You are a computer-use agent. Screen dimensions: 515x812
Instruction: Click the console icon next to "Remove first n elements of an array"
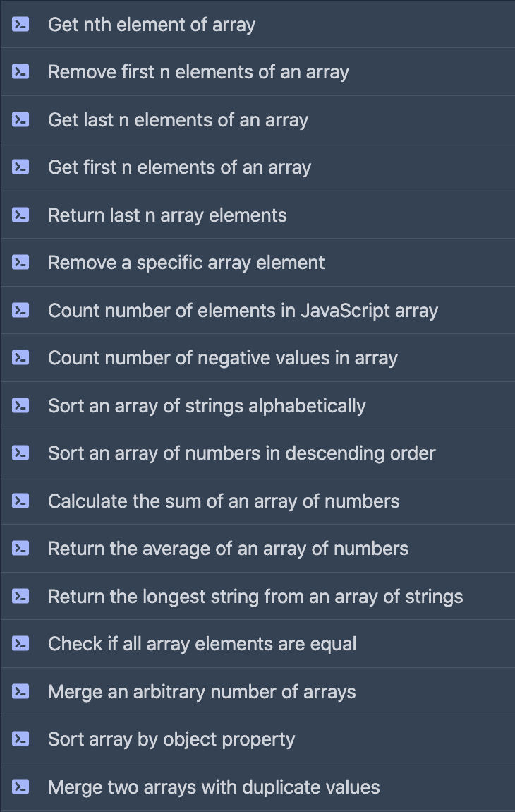[21, 71]
